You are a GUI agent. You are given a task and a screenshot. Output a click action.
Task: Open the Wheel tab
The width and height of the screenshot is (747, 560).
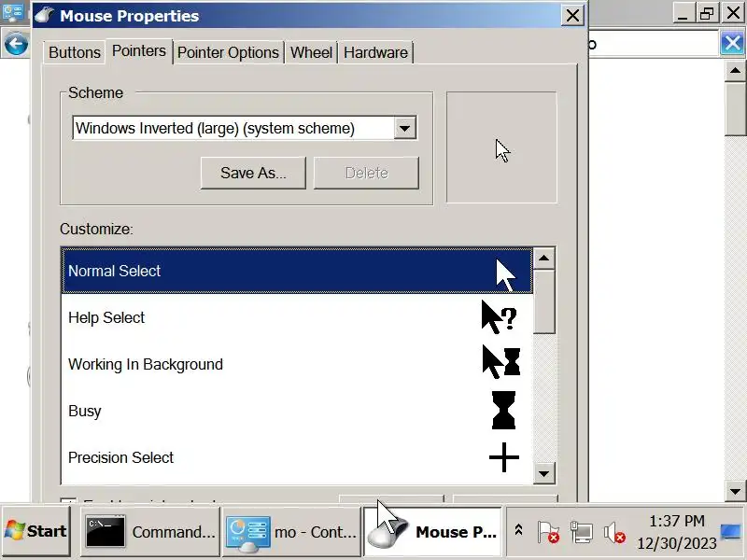pos(311,52)
